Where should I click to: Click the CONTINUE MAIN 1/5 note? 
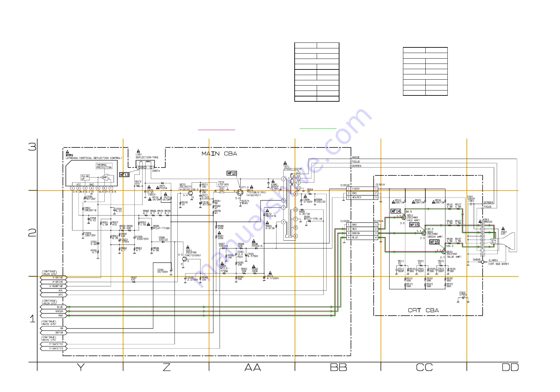click(49, 339)
